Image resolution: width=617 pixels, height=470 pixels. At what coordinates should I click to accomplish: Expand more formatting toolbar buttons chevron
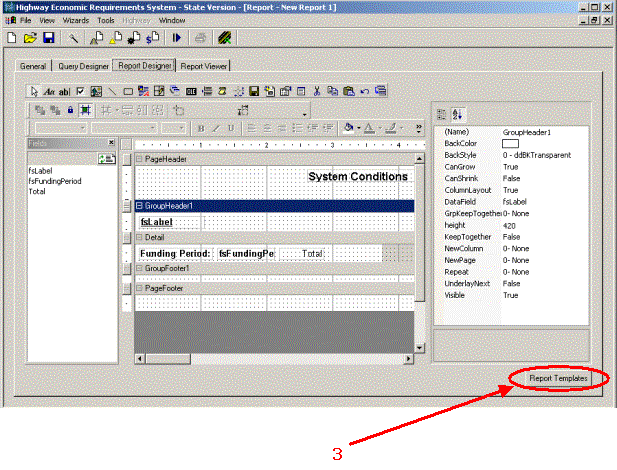(419, 128)
